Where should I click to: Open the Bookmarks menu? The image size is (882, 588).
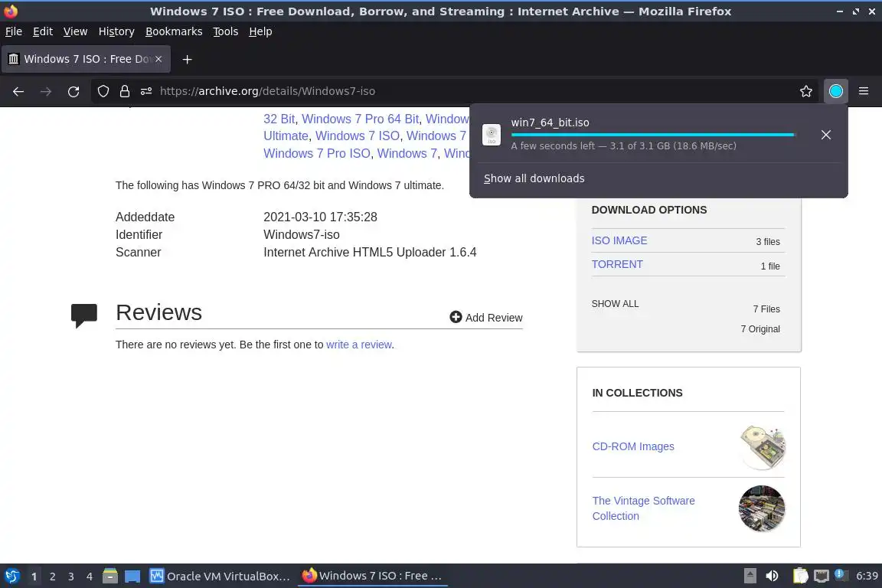[174, 31]
